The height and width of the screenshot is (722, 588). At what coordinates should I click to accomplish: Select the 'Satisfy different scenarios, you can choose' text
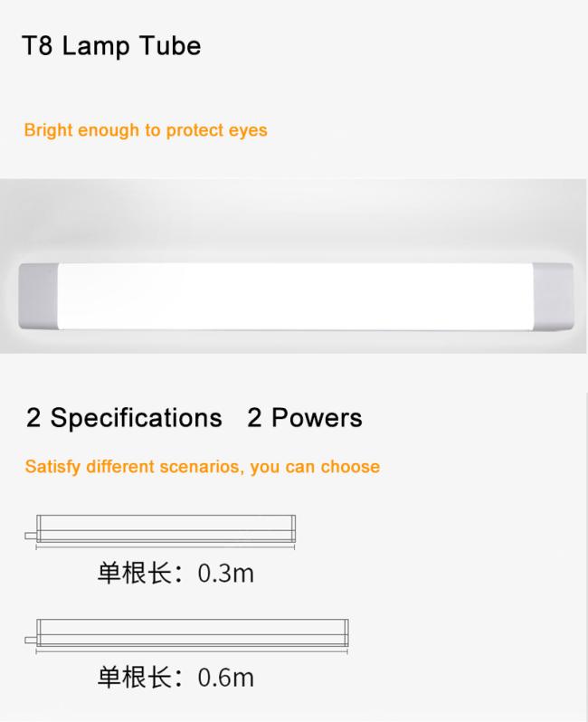click(203, 467)
